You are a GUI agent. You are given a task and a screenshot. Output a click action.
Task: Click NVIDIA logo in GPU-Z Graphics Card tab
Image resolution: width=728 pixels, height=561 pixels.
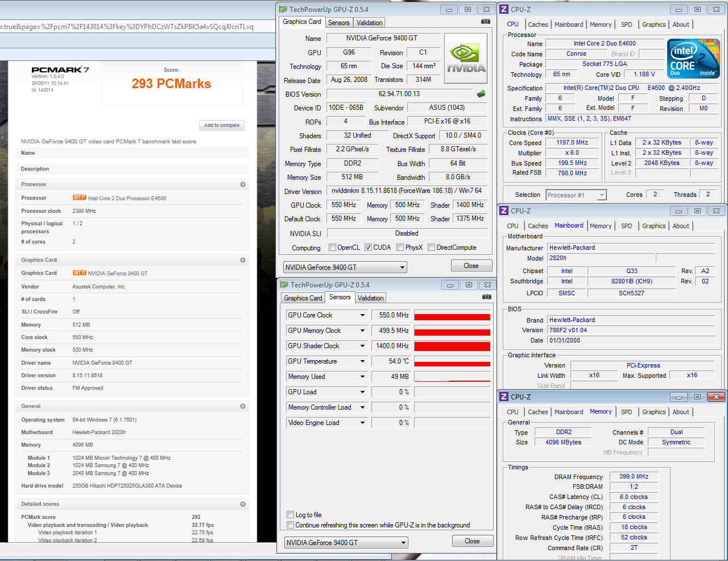pyautogui.click(x=466, y=59)
